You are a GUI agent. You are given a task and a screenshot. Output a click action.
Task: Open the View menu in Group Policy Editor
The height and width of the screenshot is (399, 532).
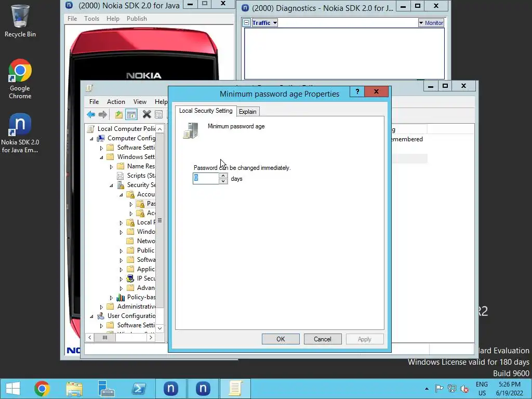click(x=140, y=102)
